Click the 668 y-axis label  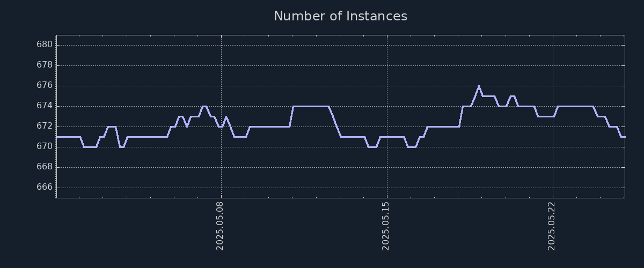pos(45,167)
